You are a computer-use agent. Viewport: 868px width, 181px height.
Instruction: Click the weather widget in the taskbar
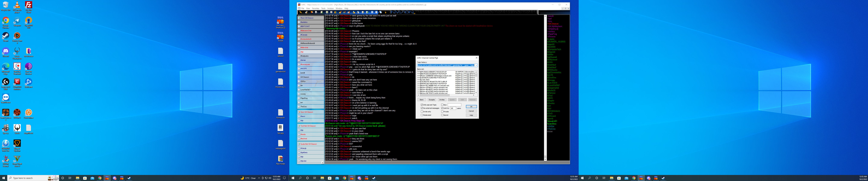coord(248,178)
